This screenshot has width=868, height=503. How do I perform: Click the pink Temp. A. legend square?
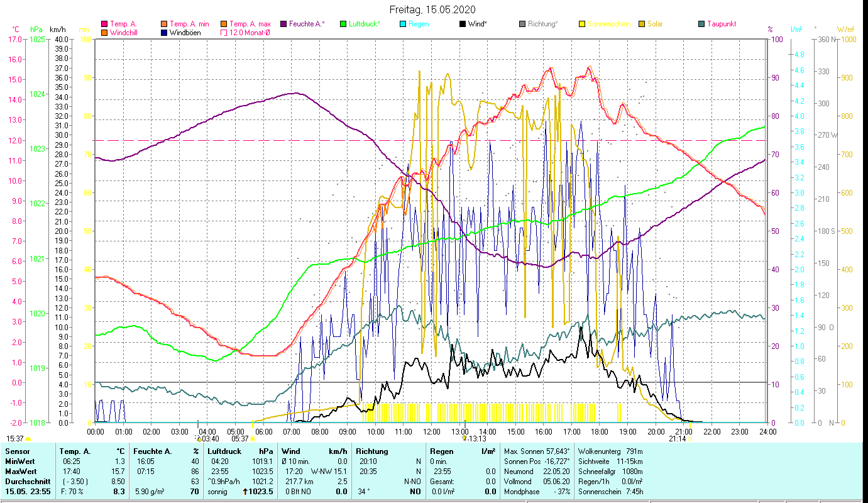coord(105,24)
